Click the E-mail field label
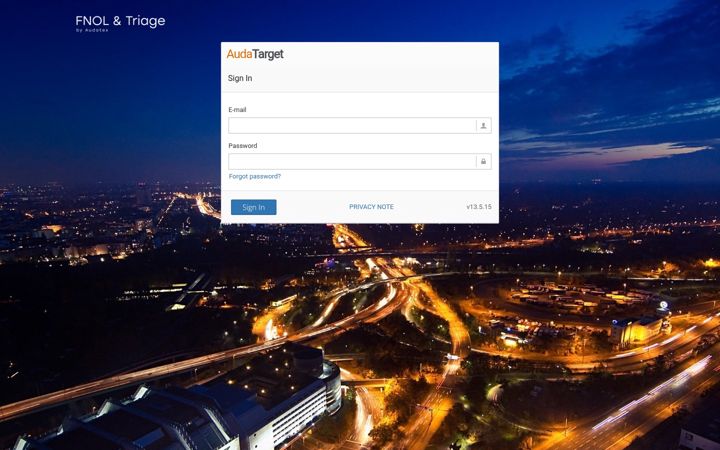Screen dimensions: 720x450 click(x=237, y=110)
